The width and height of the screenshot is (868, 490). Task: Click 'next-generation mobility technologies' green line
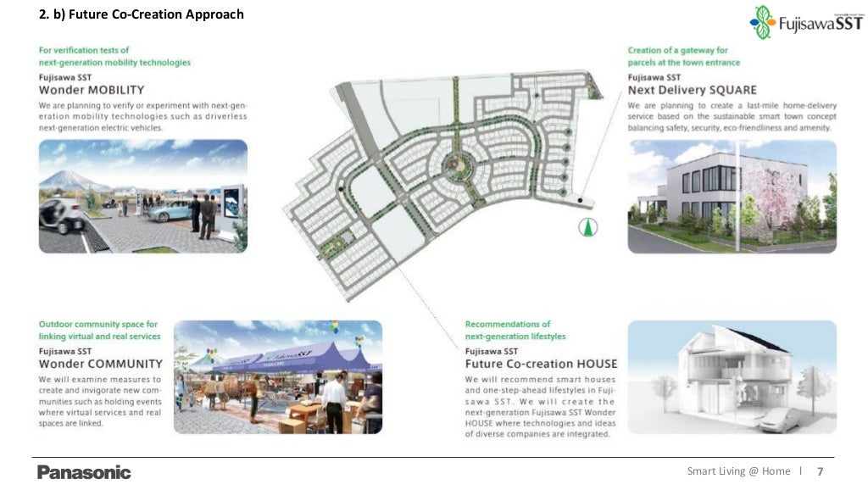[114, 63]
